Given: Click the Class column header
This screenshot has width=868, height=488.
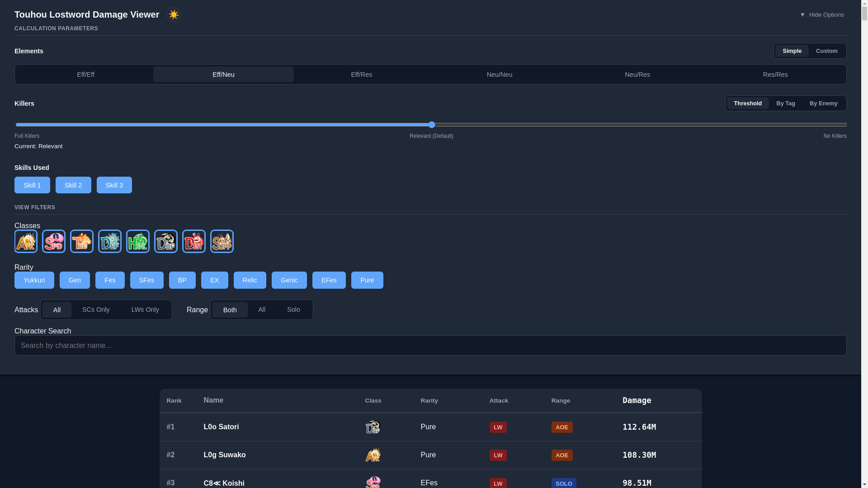Looking at the screenshot, I should tap(373, 401).
